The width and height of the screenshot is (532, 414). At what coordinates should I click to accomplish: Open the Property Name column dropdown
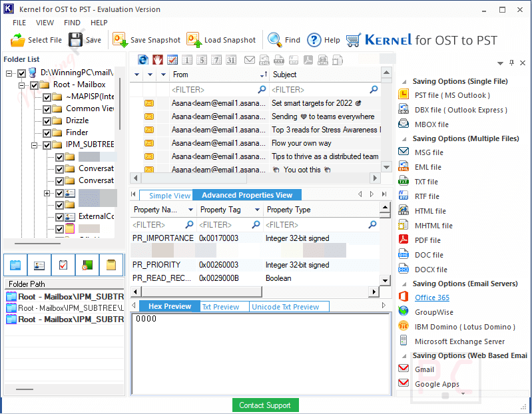point(190,210)
